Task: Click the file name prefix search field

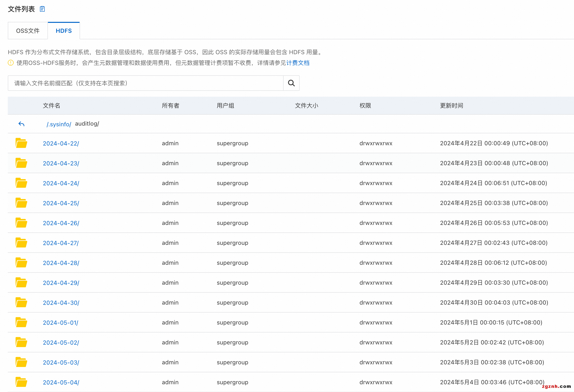Action: click(x=146, y=83)
